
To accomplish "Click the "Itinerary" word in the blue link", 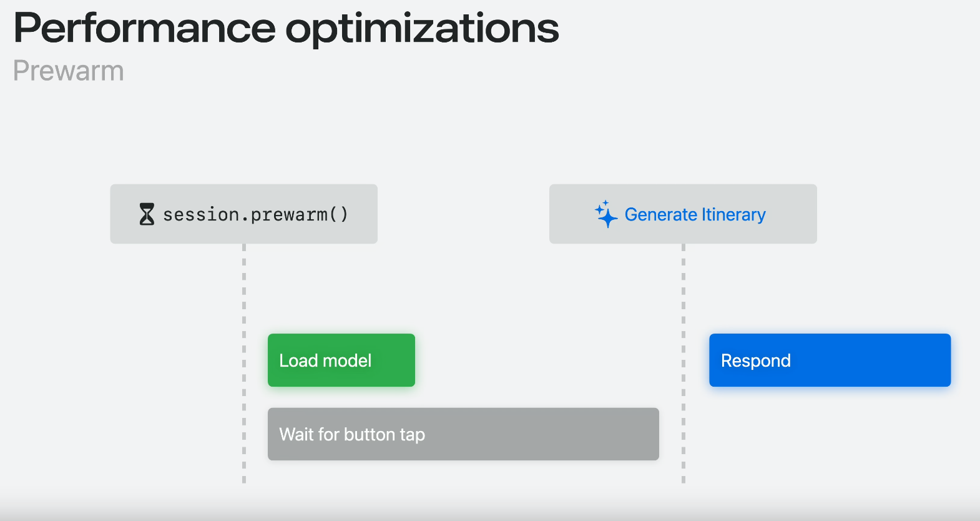I will click(x=733, y=214).
